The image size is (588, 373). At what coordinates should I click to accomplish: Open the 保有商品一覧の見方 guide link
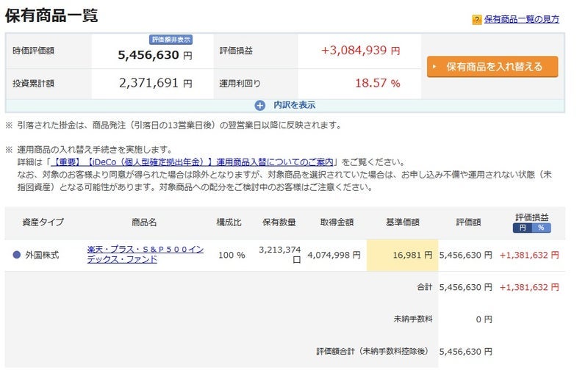pyautogui.click(x=521, y=20)
